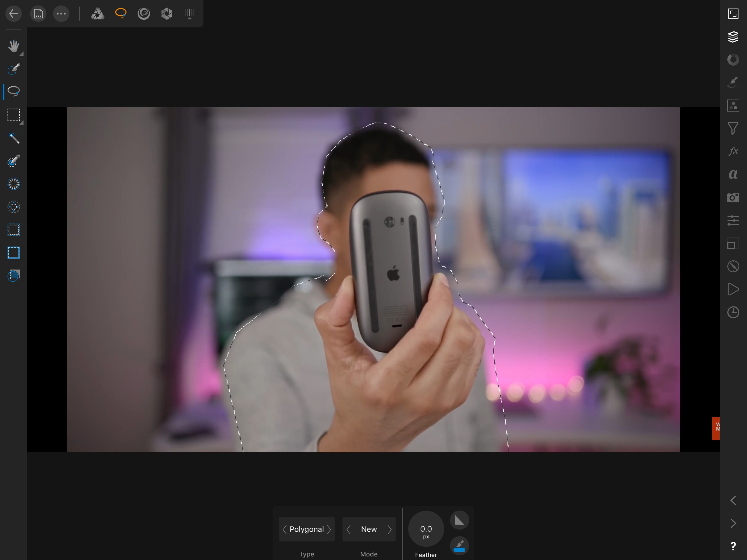This screenshot has height=560, width=747.
Task: Select the Freehand Selection lasso tool
Action: [x=14, y=92]
